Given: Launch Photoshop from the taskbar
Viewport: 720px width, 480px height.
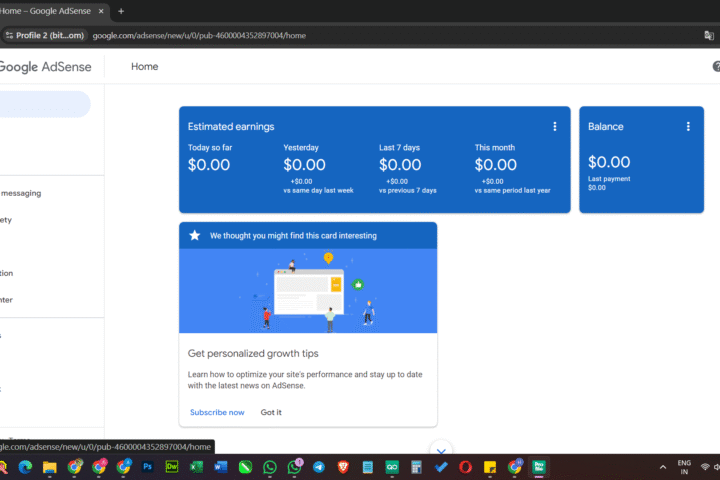Looking at the screenshot, I should coord(147,467).
